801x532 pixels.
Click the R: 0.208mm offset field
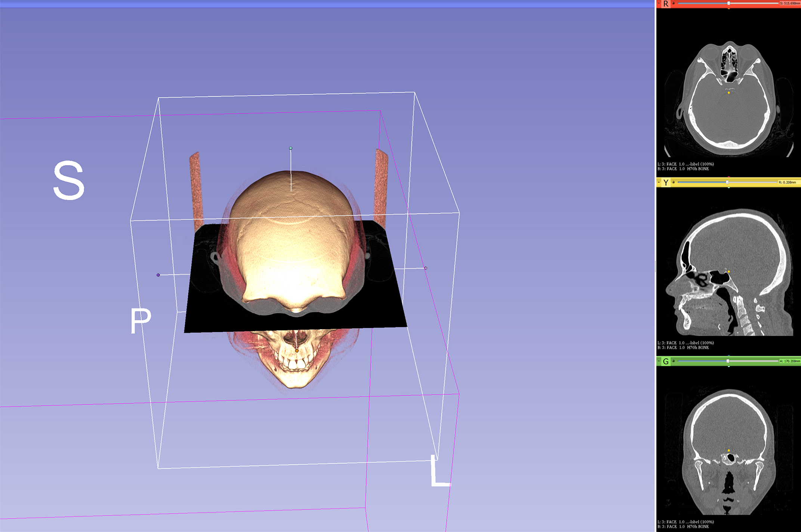[788, 182]
